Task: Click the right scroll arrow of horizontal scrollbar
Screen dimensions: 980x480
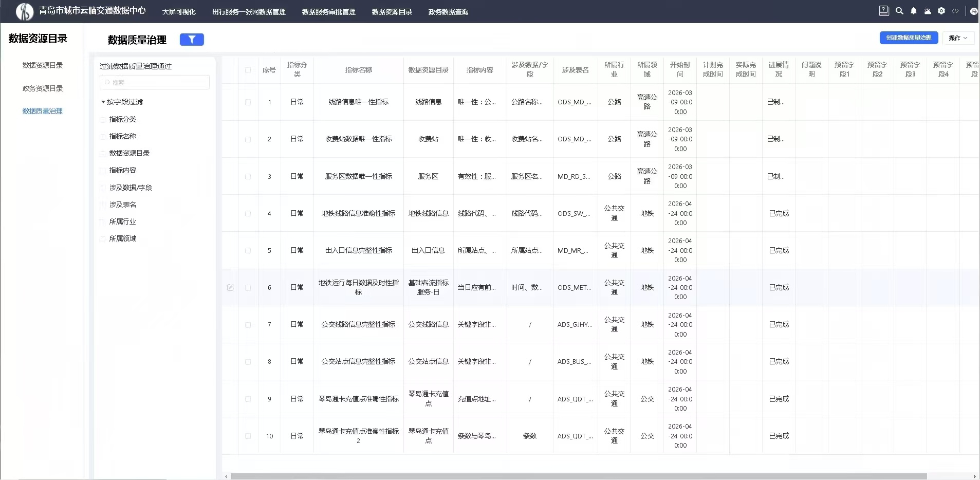Action: (975, 476)
